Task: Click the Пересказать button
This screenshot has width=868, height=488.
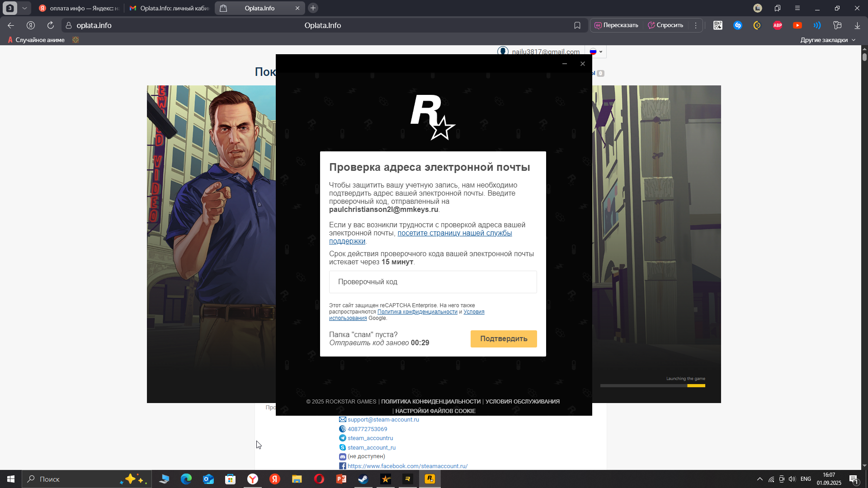Action: point(616,25)
